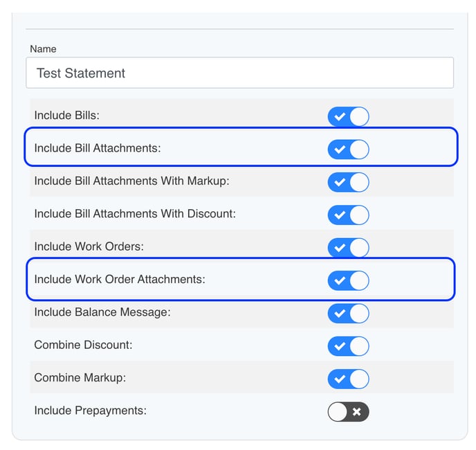Turn off the Include Bills toggle

pyautogui.click(x=348, y=116)
